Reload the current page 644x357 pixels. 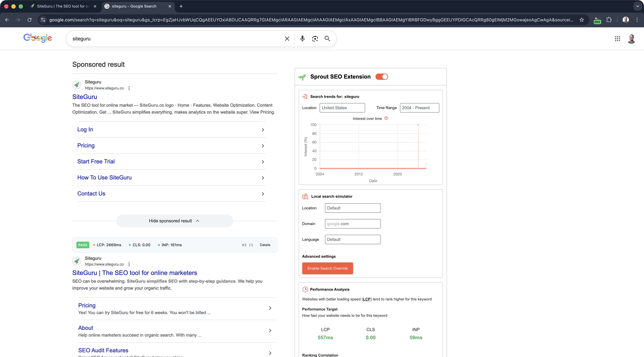coord(30,20)
